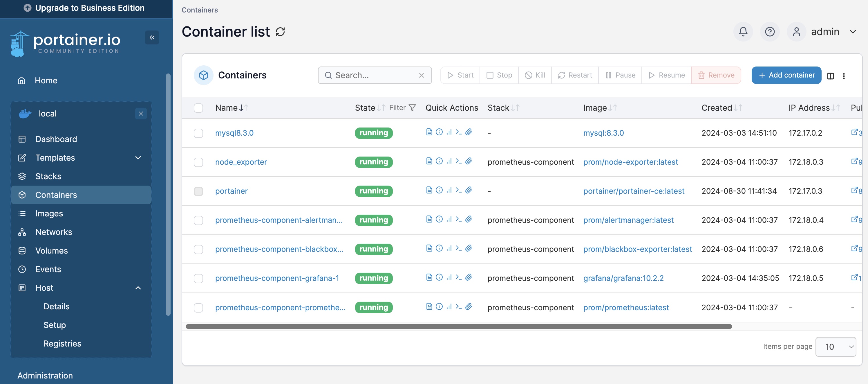Screen dimensions: 868x384
Task: Tick the portainer row checkbox
Action: [198, 191]
